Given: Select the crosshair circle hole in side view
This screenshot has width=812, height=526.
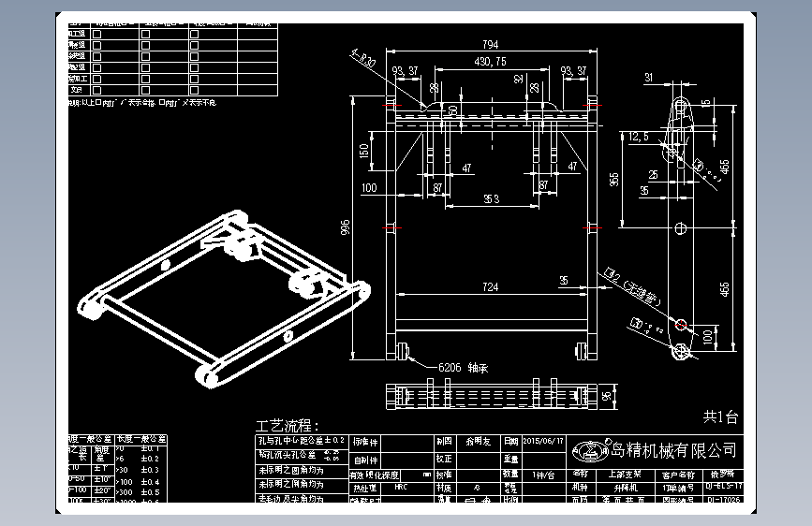Looking at the screenshot, I should [681, 227].
